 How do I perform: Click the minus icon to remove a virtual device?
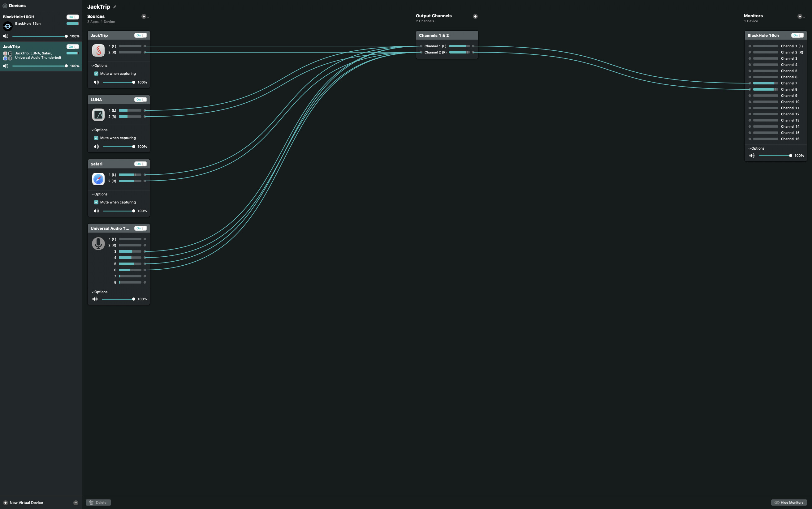pos(76,503)
